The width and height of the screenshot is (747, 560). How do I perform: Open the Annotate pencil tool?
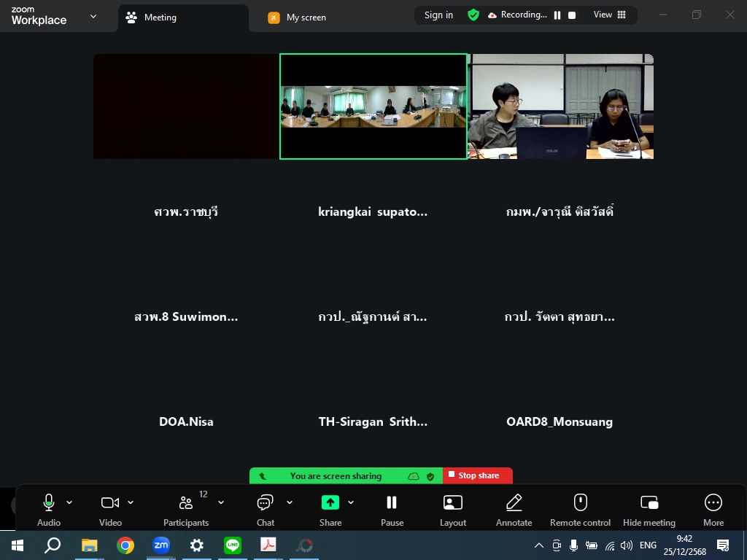coord(514,503)
